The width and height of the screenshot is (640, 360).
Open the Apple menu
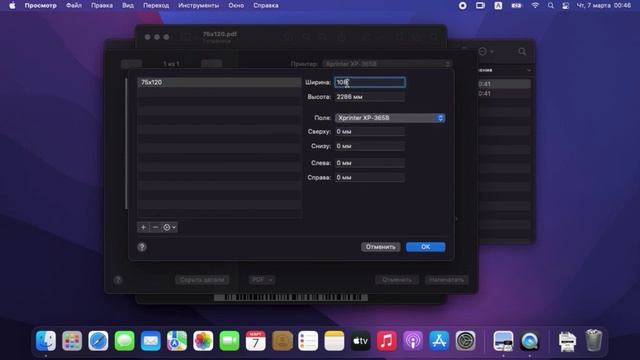[x=12, y=6]
